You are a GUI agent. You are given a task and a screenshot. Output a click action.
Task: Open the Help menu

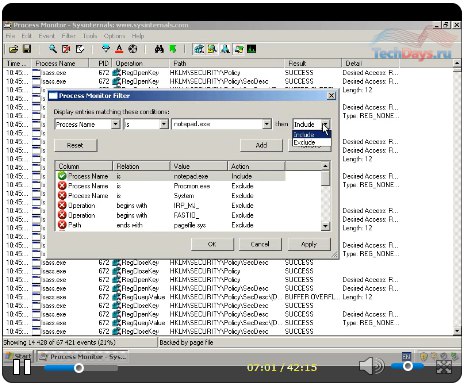point(138,36)
